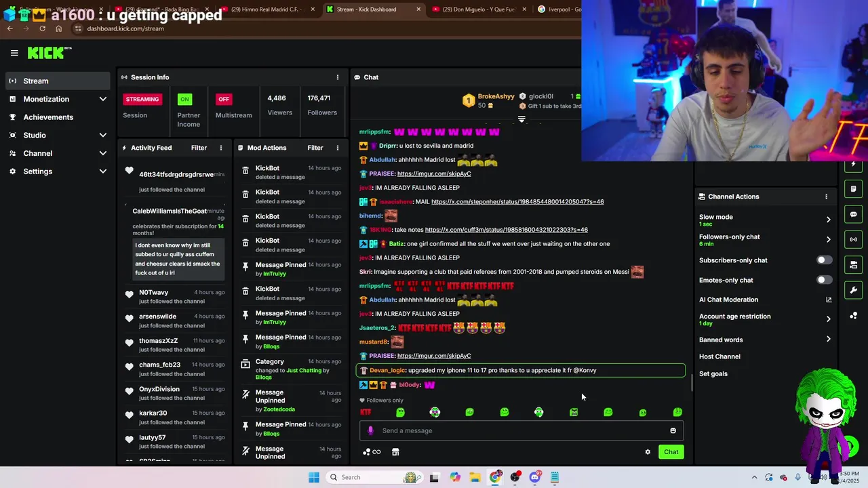
Task: Click the chat scrollbar
Action: click(x=692, y=384)
